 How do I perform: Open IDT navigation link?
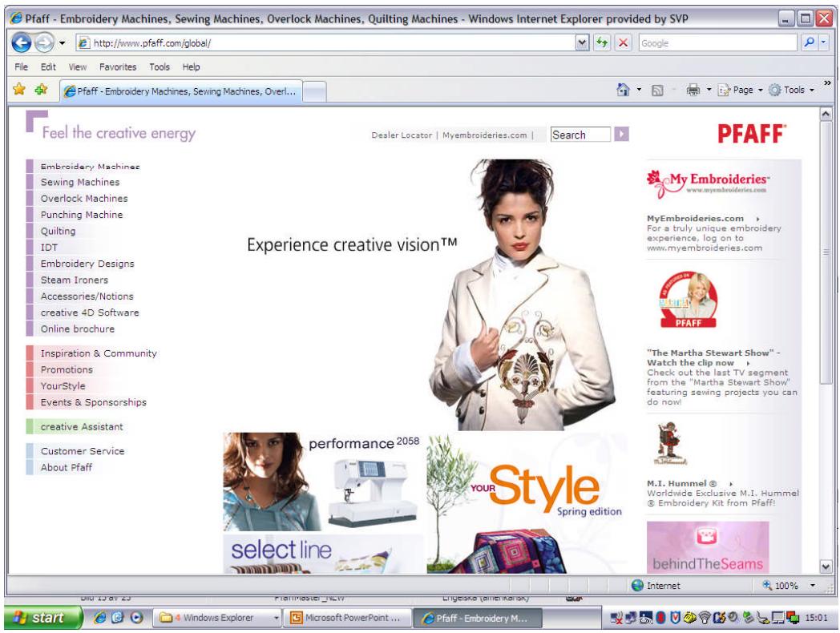49,248
